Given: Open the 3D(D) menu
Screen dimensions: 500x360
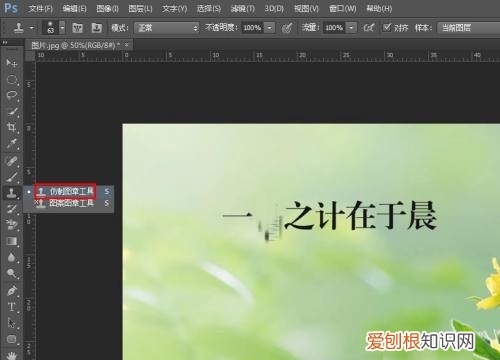Looking at the screenshot, I should [274, 8].
